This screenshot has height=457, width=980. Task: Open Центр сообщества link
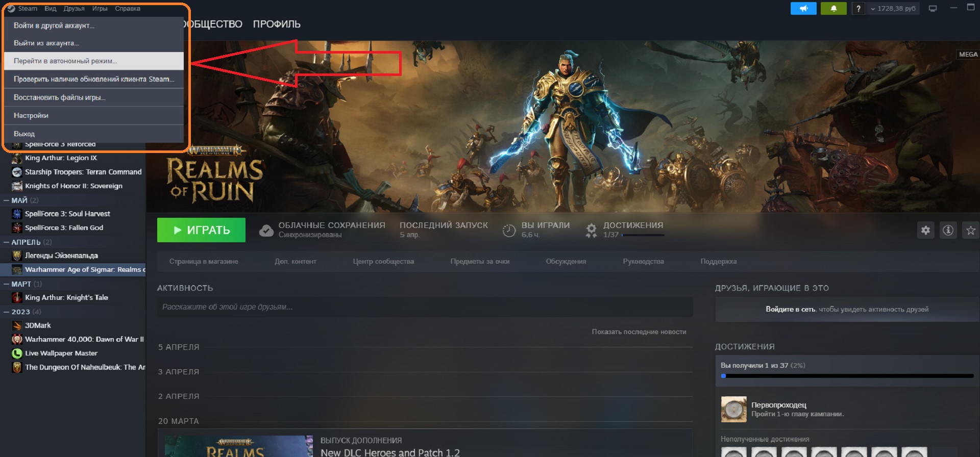click(383, 262)
